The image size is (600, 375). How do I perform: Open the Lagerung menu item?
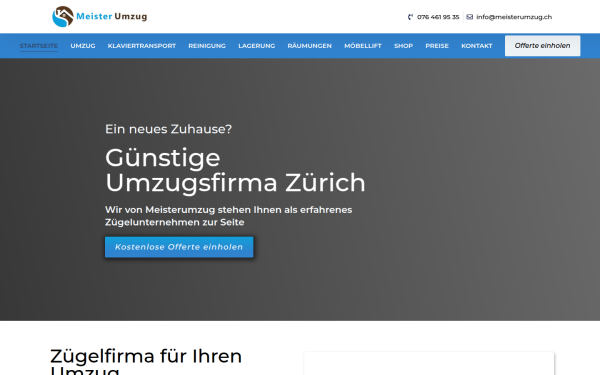tap(257, 46)
